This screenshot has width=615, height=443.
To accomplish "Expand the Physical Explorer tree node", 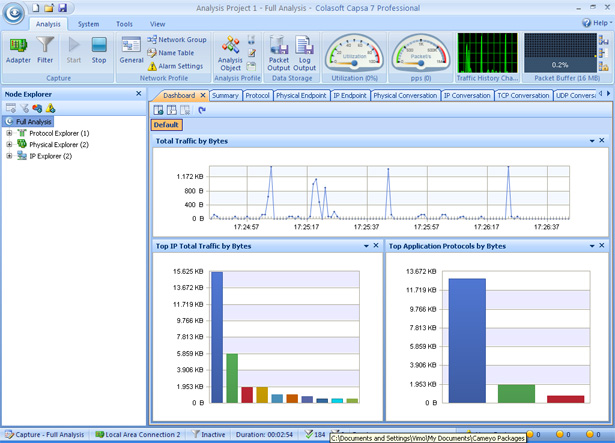I will coord(9,144).
